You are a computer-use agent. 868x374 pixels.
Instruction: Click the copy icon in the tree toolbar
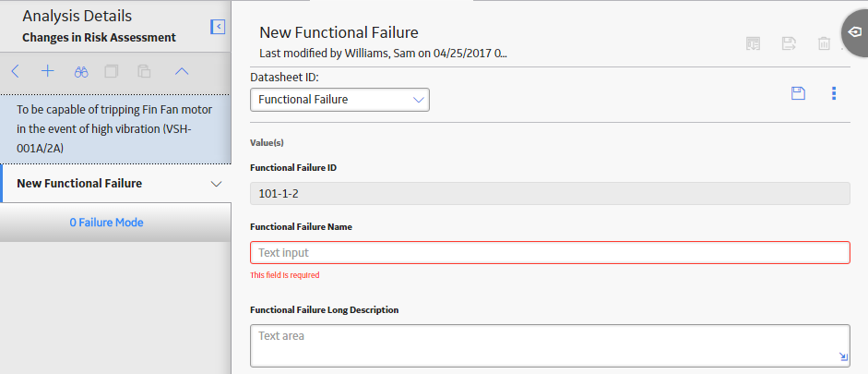click(x=112, y=71)
